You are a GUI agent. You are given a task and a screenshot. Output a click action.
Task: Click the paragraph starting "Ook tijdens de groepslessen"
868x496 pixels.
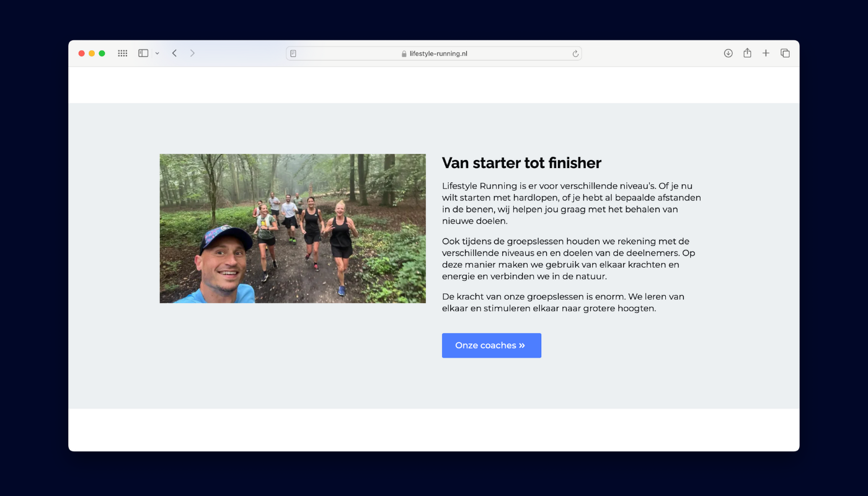click(x=570, y=259)
